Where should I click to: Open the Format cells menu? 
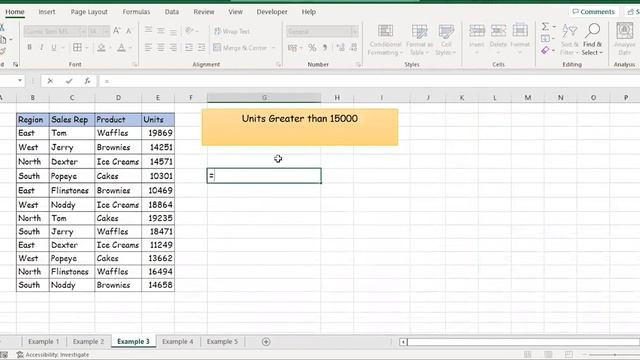[x=520, y=38]
